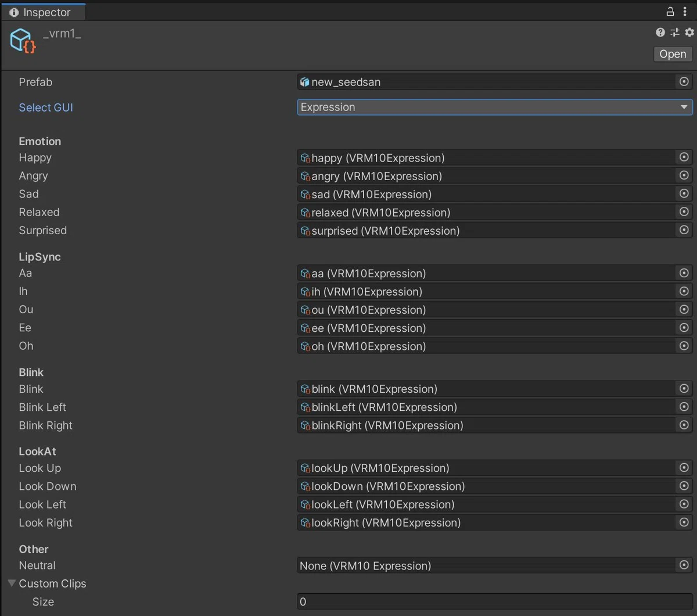Open object picker for Oh lip sync
The image size is (697, 616).
coord(684,346)
